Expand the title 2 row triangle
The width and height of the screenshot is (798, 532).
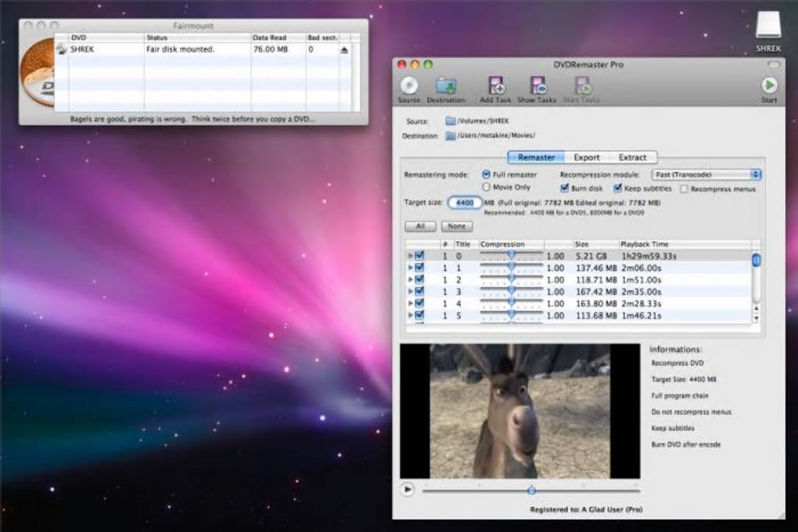click(410, 279)
